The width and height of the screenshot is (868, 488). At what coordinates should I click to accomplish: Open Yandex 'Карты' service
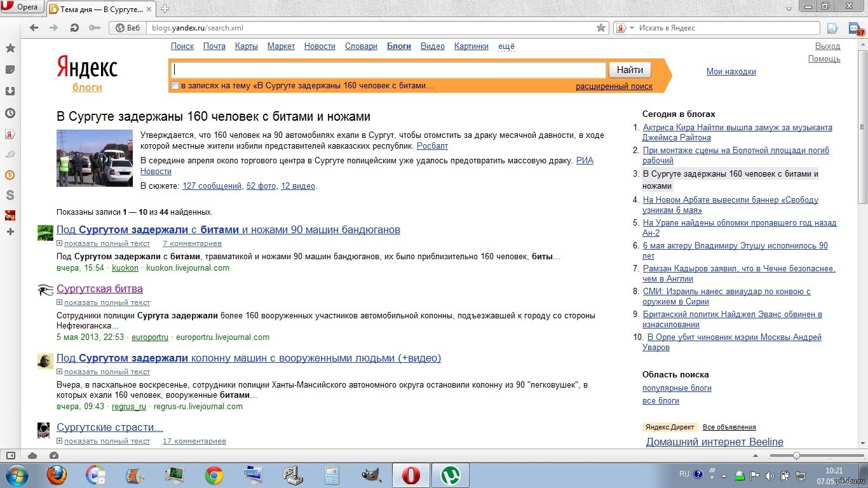[x=247, y=46]
